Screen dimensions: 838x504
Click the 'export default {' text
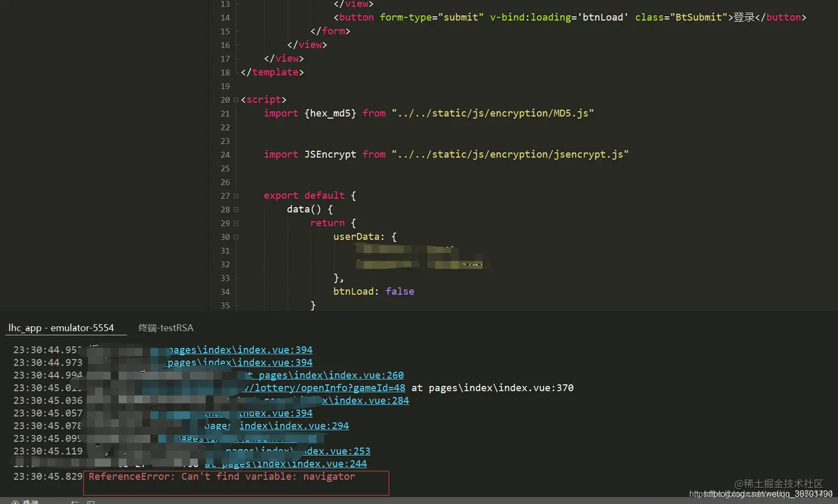pyautogui.click(x=310, y=196)
